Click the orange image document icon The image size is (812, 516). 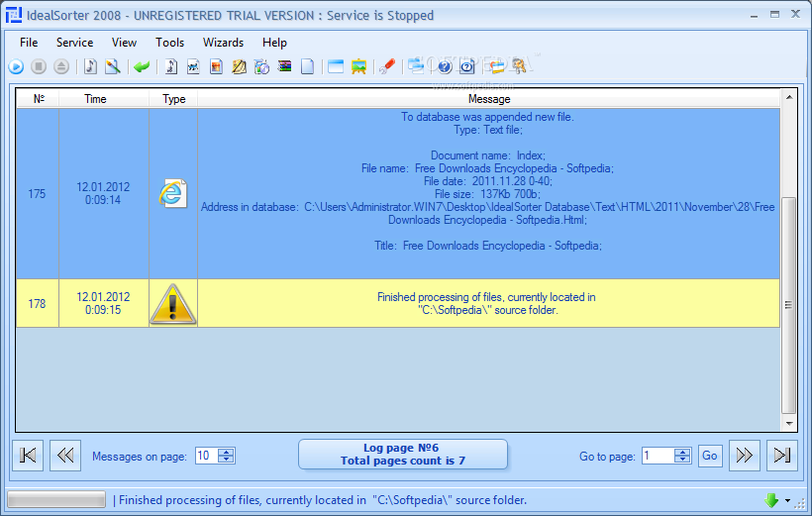216,66
